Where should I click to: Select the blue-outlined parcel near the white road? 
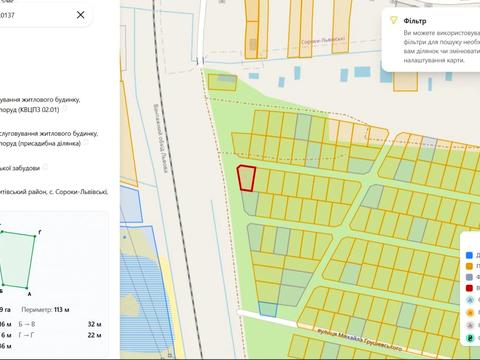[x=268, y=309]
